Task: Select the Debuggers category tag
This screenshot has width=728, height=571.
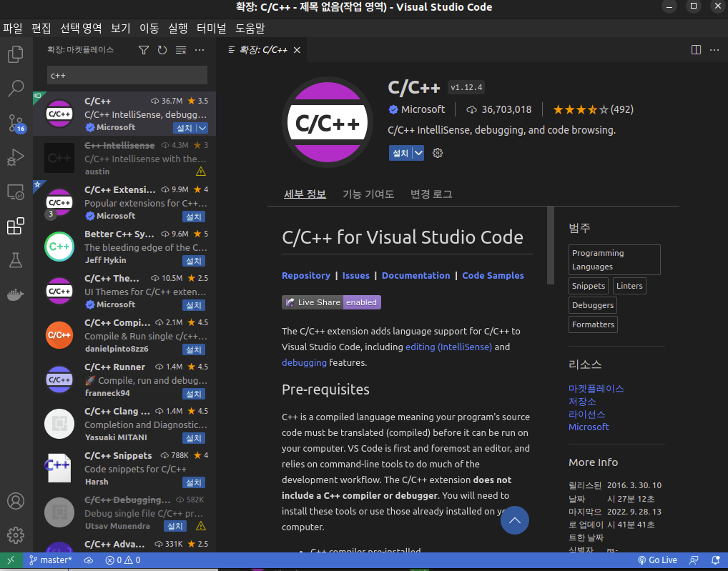Action: (593, 305)
